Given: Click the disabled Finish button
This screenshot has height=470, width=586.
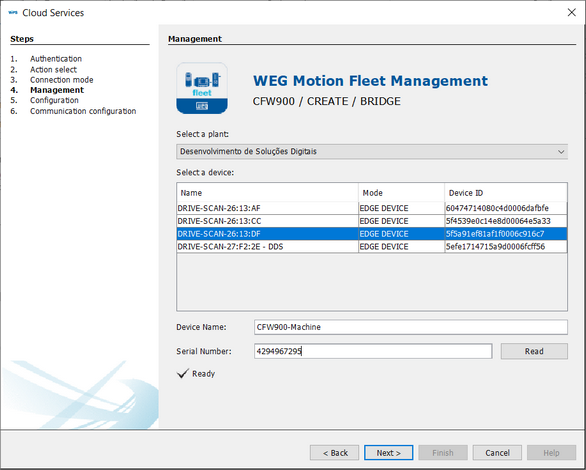Looking at the screenshot, I should coord(443,452).
